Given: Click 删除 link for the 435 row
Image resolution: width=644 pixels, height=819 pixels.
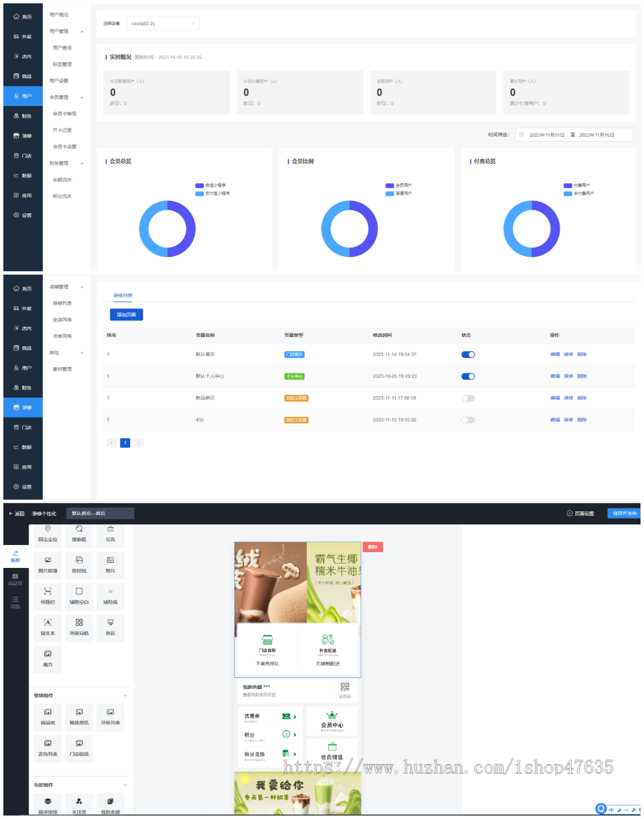Looking at the screenshot, I should pos(582,420).
